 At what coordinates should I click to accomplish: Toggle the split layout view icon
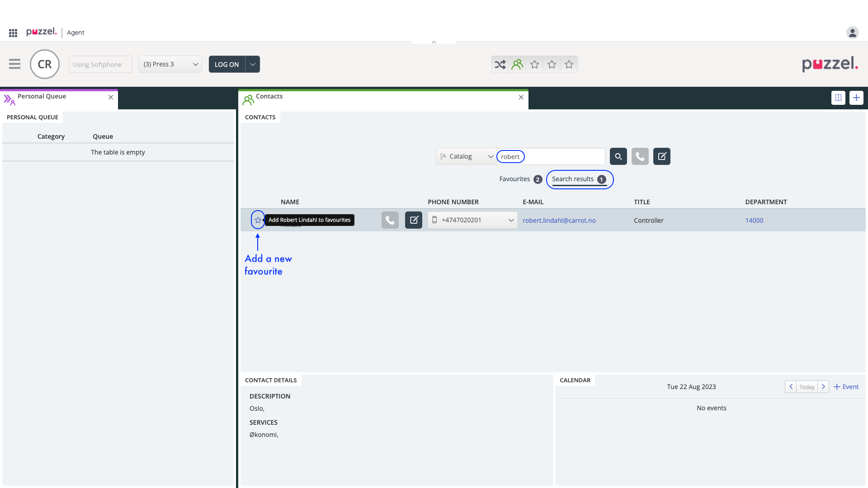838,98
